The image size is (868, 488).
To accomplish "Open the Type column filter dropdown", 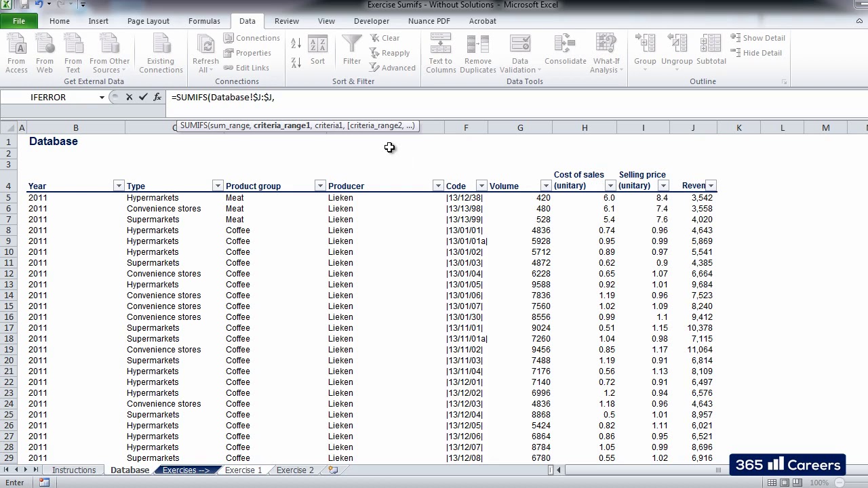I will pos(218,186).
